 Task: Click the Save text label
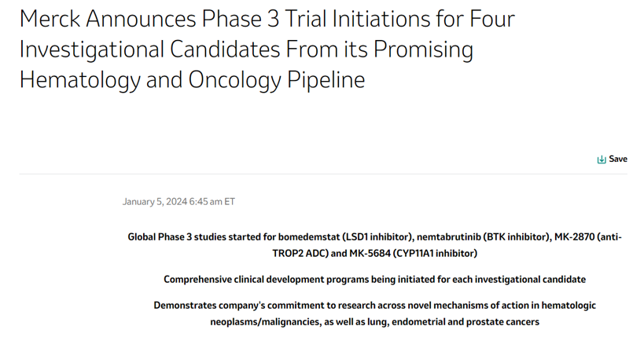click(618, 159)
